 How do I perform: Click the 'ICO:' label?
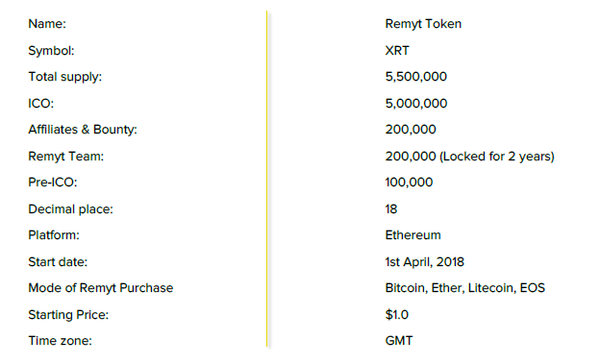pos(41,103)
